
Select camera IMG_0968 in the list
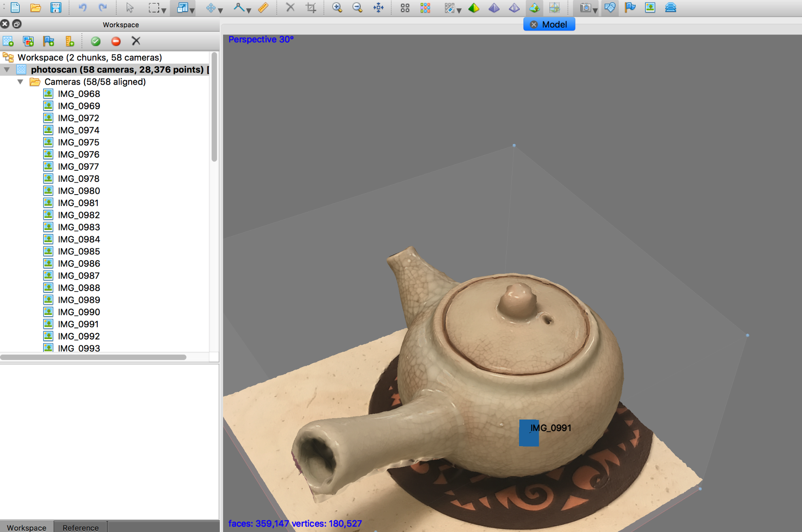click(79, 94)
